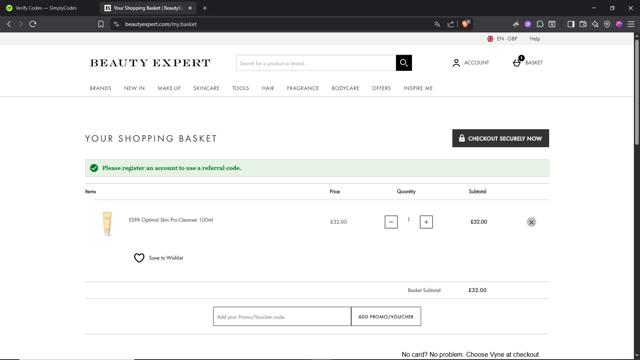This screenshot has width=640, height=360.
Task: Open site settings icon beside the URL
Action: coord(116,24)
